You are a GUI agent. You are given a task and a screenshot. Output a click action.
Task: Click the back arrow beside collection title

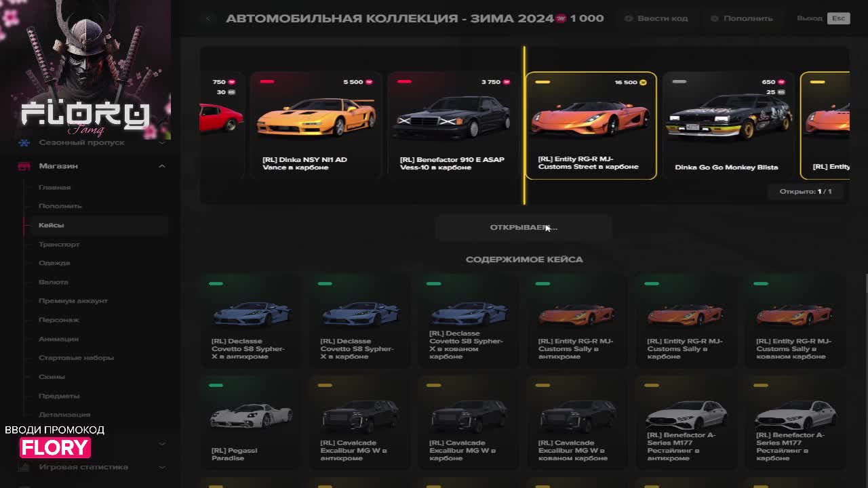click(x=208, y=18)
